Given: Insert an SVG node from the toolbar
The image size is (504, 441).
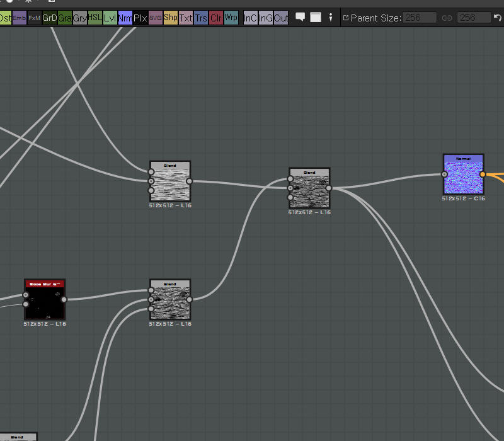Looking at the screenshot, I should [x=156, y=18].
